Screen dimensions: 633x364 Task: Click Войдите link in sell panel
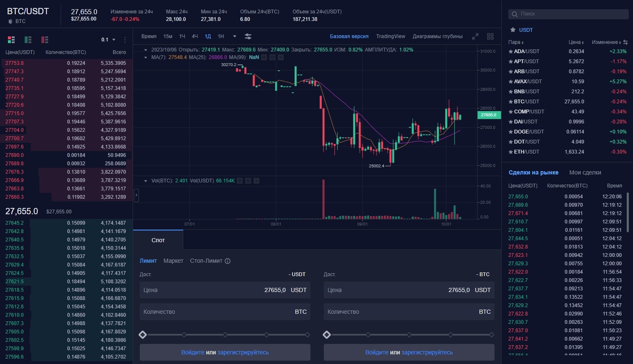(377, 352)
